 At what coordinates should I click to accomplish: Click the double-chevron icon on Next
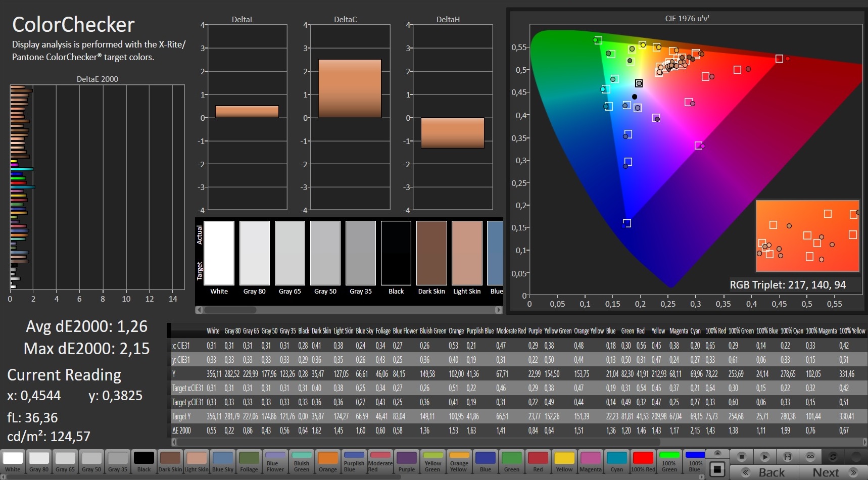(x=853, y=472)
